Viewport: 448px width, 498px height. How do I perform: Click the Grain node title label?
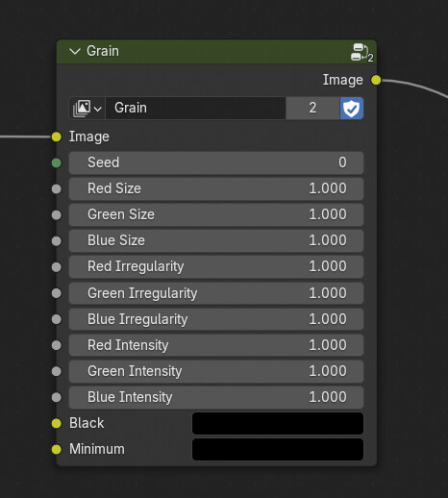point(103,51)
